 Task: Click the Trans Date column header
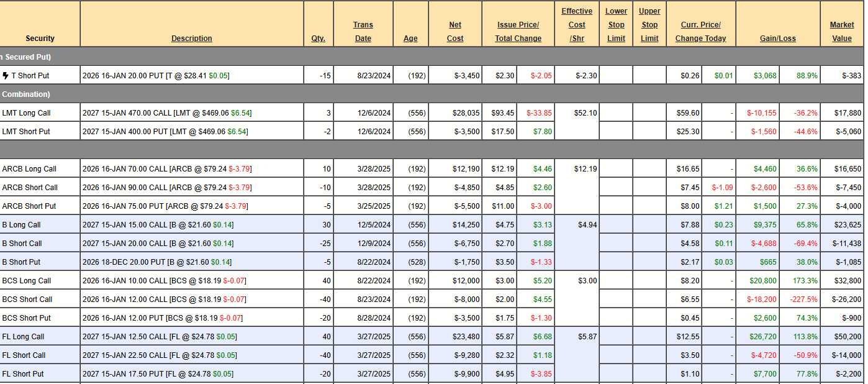363,32
